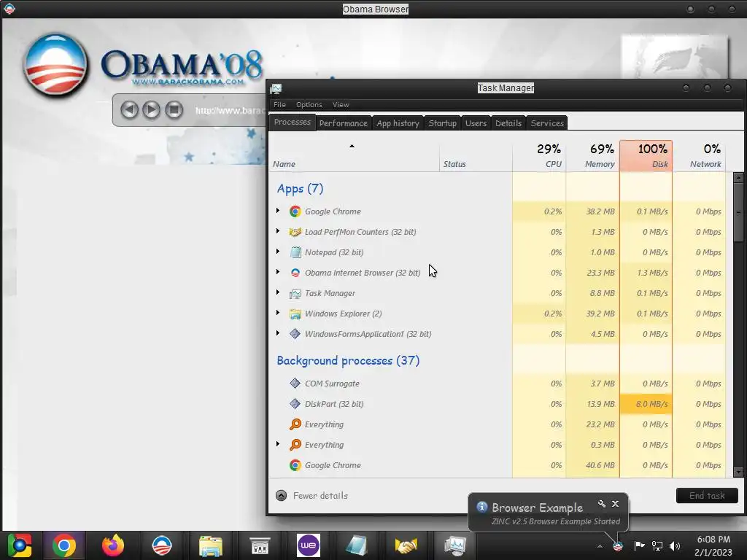Click the Task Manager title bar icon
Viewport: 747px width, 560px height.
tap(276, 88)
